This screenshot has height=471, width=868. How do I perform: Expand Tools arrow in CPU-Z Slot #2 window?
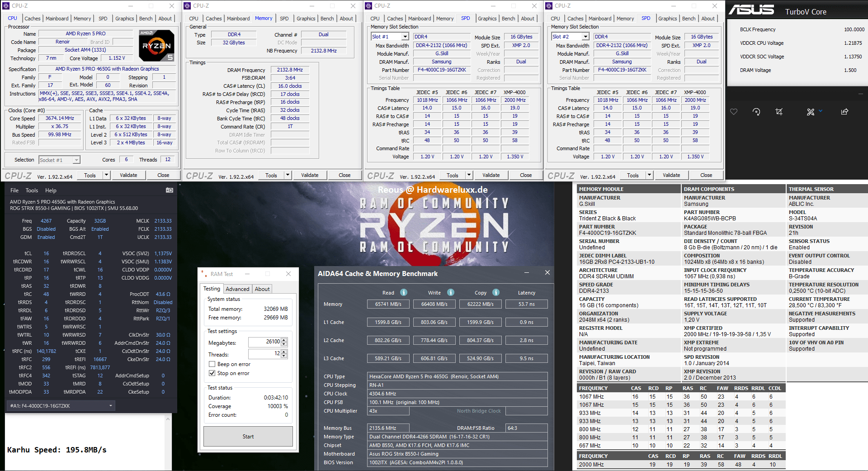point(650,175)
